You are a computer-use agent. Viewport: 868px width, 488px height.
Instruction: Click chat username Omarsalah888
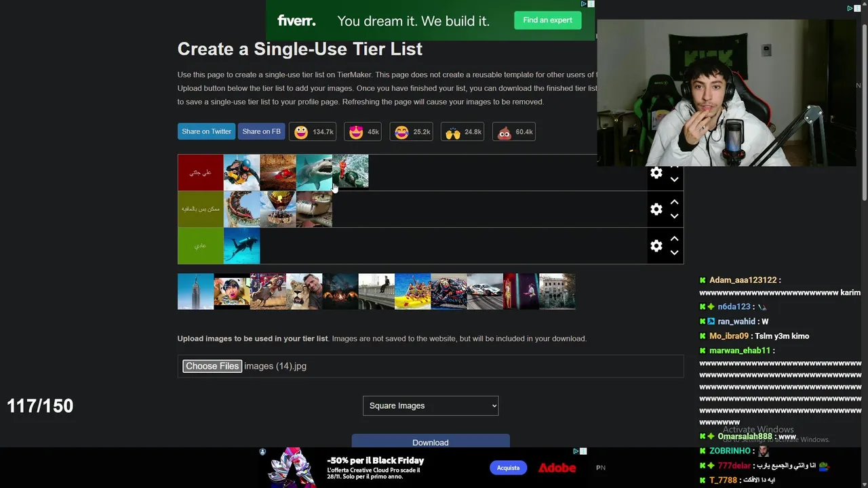click(745, 436)
